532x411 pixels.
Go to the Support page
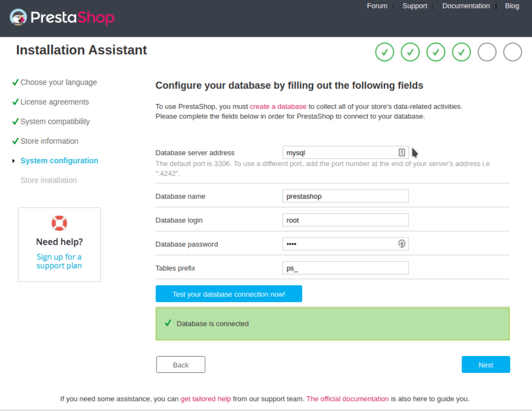(x=415, y=6)
